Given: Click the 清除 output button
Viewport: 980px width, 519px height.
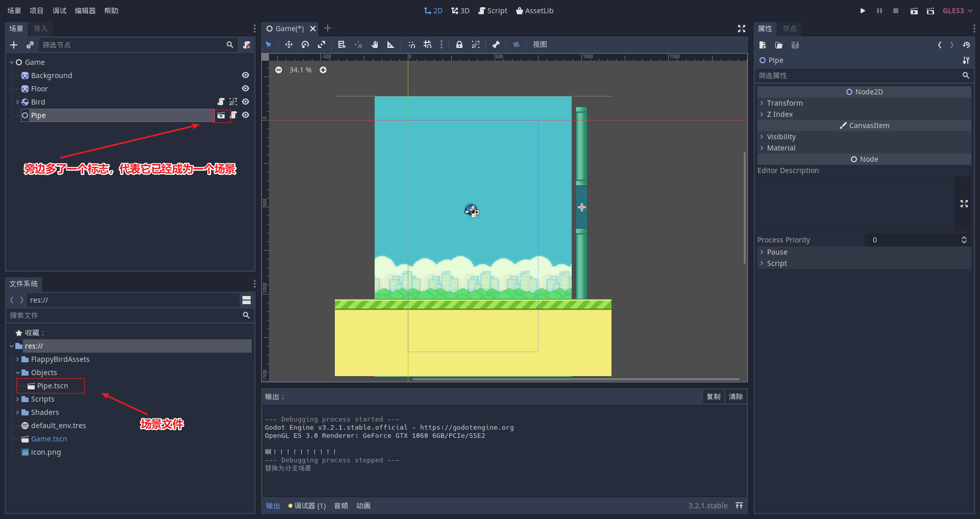Looking at the screenshot, I should (x=736, y=397).
